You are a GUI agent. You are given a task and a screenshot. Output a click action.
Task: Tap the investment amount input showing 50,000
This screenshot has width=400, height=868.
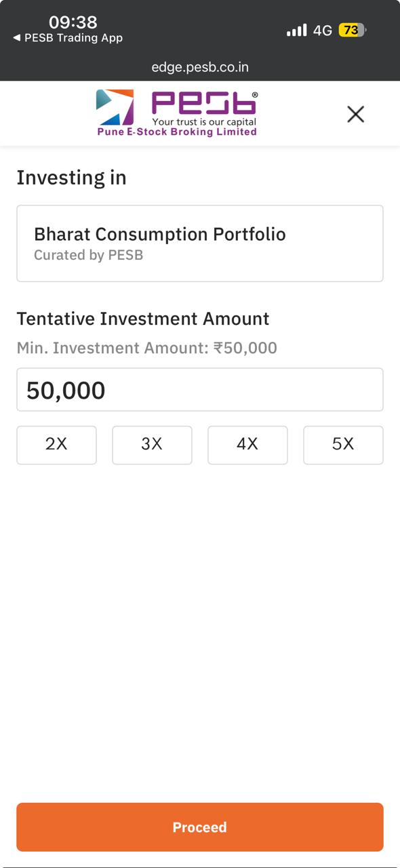point(199,389)
